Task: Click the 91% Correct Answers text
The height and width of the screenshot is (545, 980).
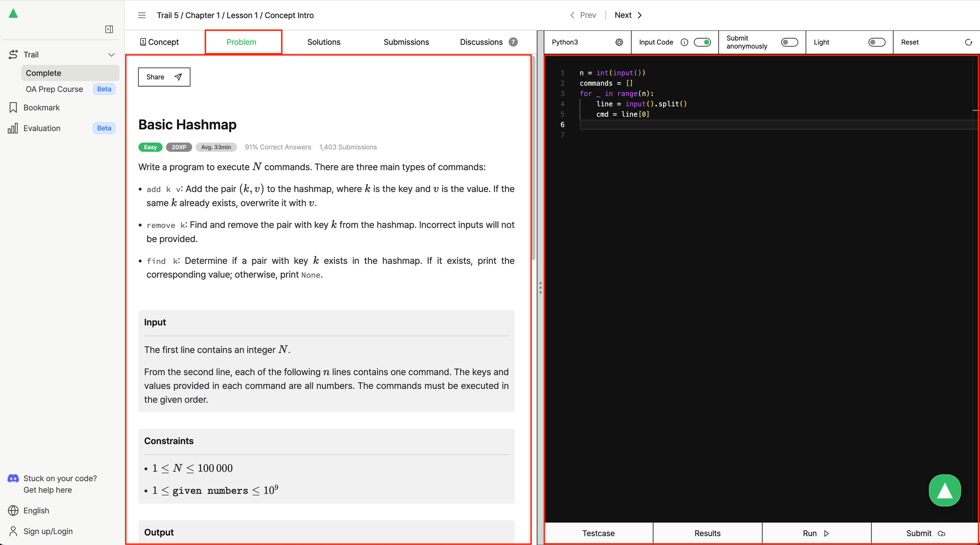Action: pos(278,147)
